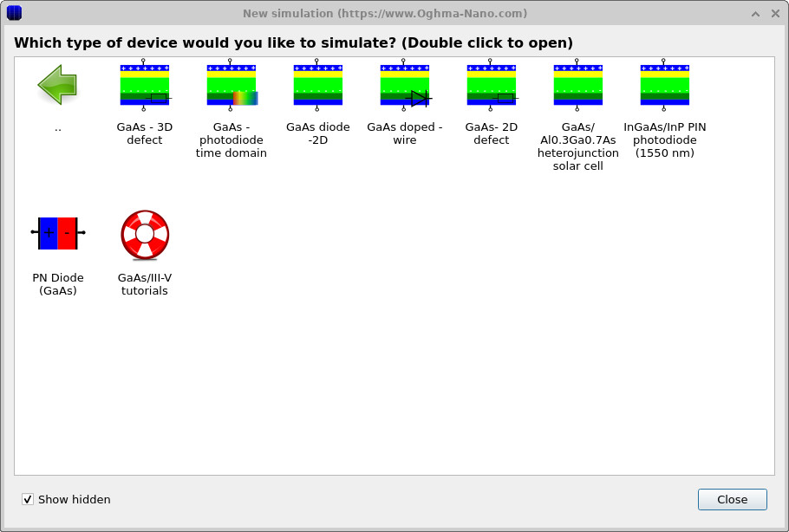This screenshot has width=789, height=532.
Task: Choose GaAs/Al0.3Ga0.7As heterojunction solar cell icon
Action: pos(578,84)
